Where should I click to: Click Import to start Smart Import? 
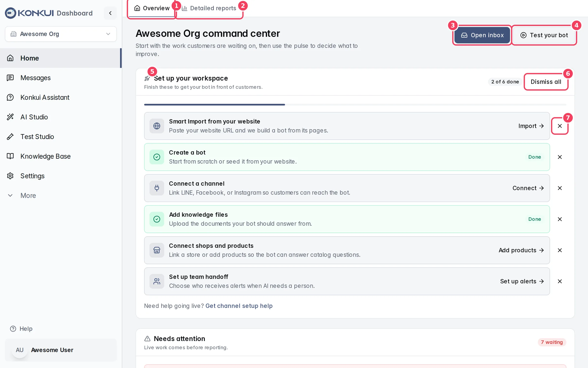click(531, 126)
